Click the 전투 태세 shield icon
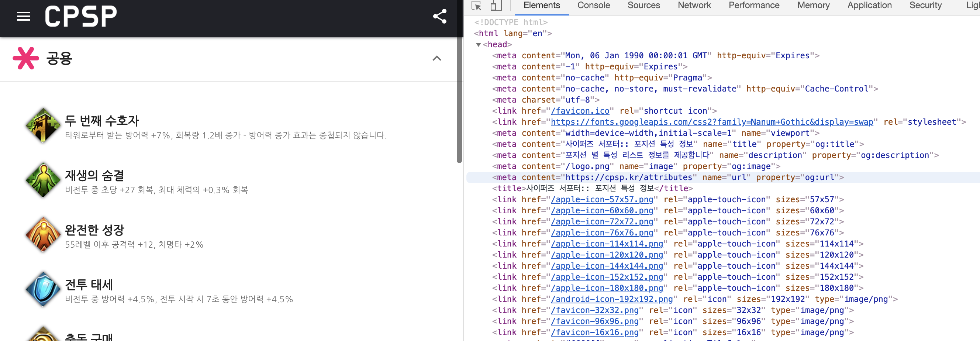The width and height of the screenshot is (980, 341). (x=43, y=289)
